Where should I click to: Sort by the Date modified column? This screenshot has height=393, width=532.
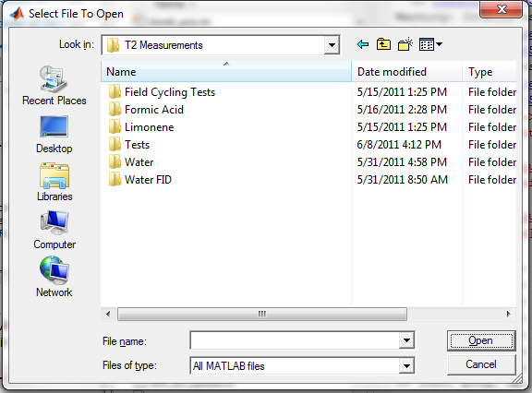[406, 71]
